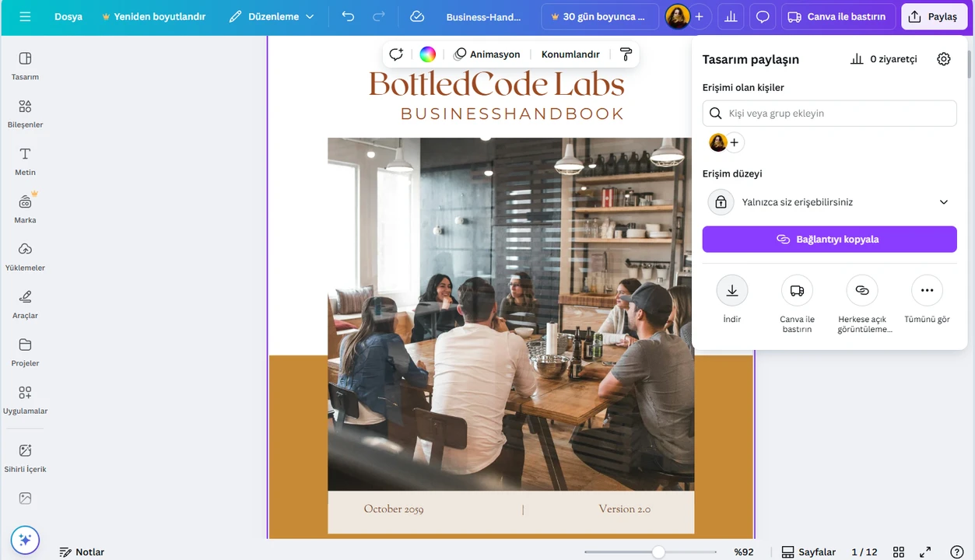975x560 pixels.
Task: Select İndir download option
Action: click(732, 299)
